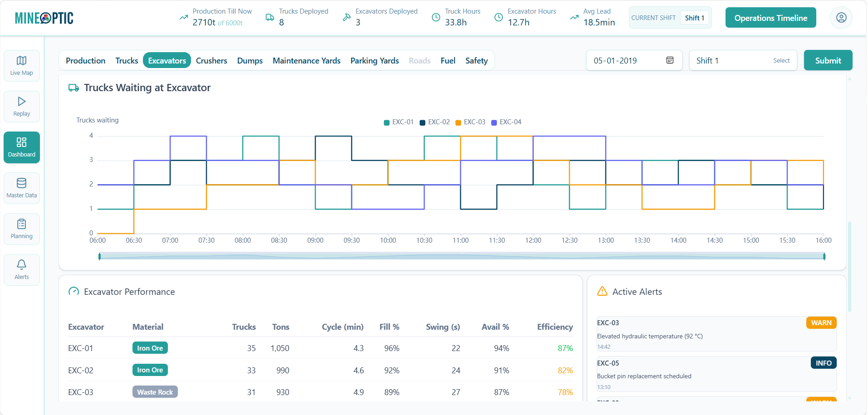868x415 pixels.
Task: Click the Swing (s) column header
Action: 443,327
